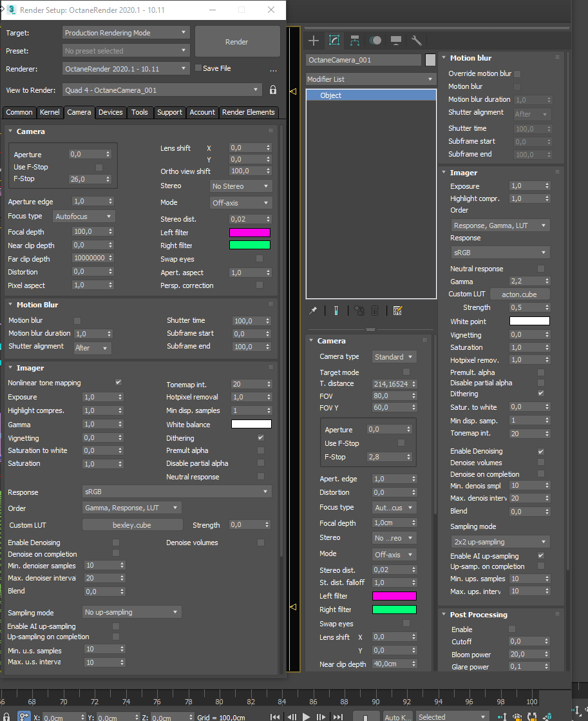588x721 pixels.
Task: Click the object color swatch beside camera name
Action: [430, 60]
